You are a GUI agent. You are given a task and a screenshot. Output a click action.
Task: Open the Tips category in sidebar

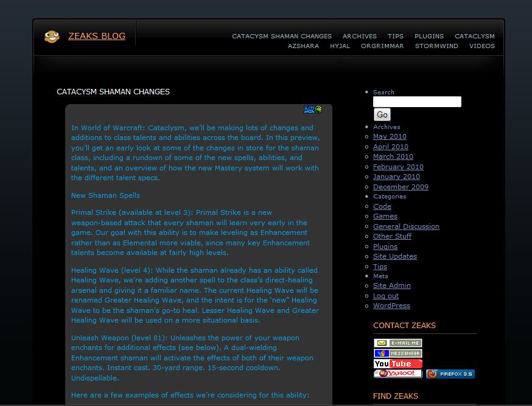tap(380, 266)
